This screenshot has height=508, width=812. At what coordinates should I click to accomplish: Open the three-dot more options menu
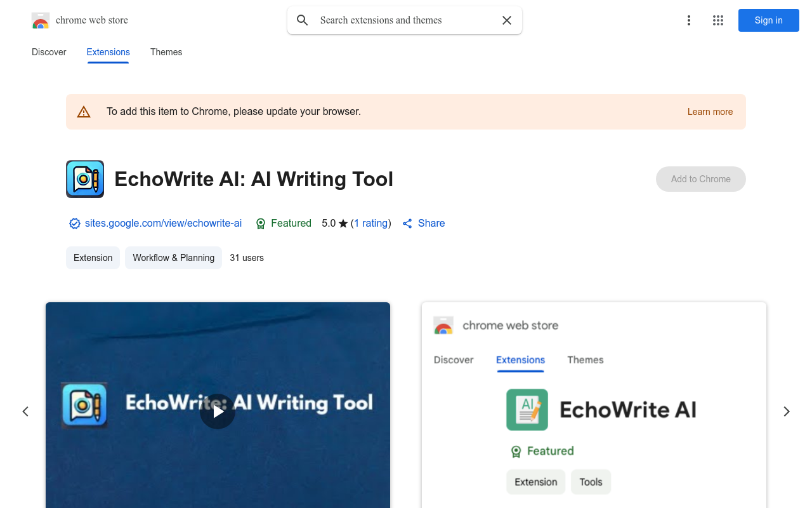689,20
